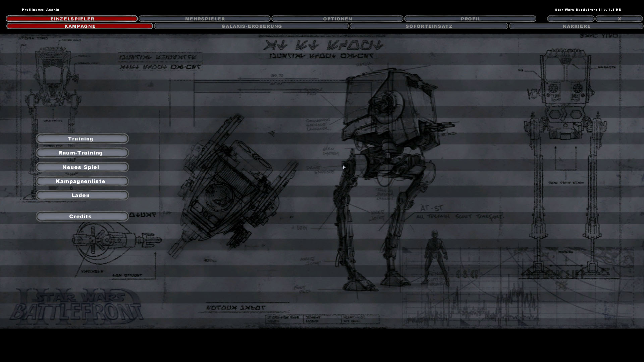View the Credits
644x362 pixels.
click(82, 217)
